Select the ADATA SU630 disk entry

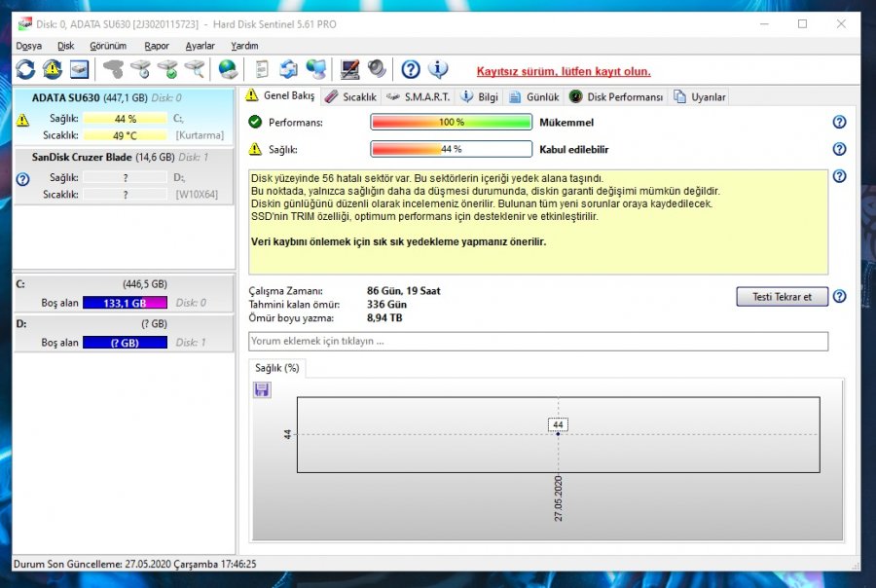pos(123,116)
